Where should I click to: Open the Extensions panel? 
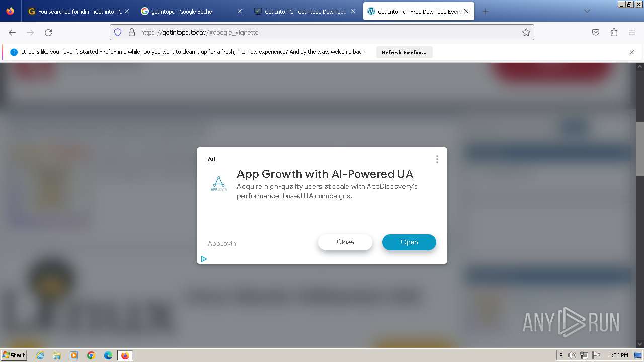614,32
